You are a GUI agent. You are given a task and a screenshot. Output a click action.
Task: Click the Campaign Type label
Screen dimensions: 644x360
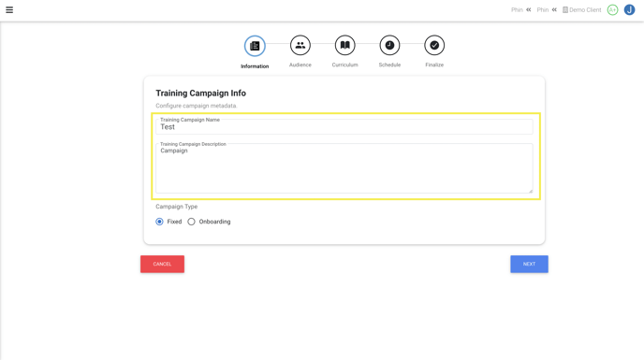[177, 207]
